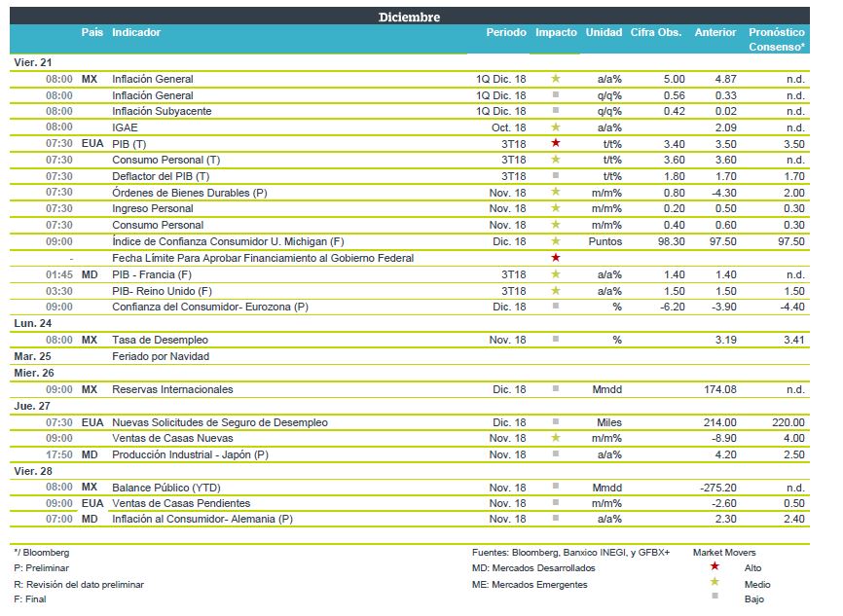843x616 pixels.
Task: Click the gray square on the Tasa de Desempleo row
Action: tap(556, 339)
